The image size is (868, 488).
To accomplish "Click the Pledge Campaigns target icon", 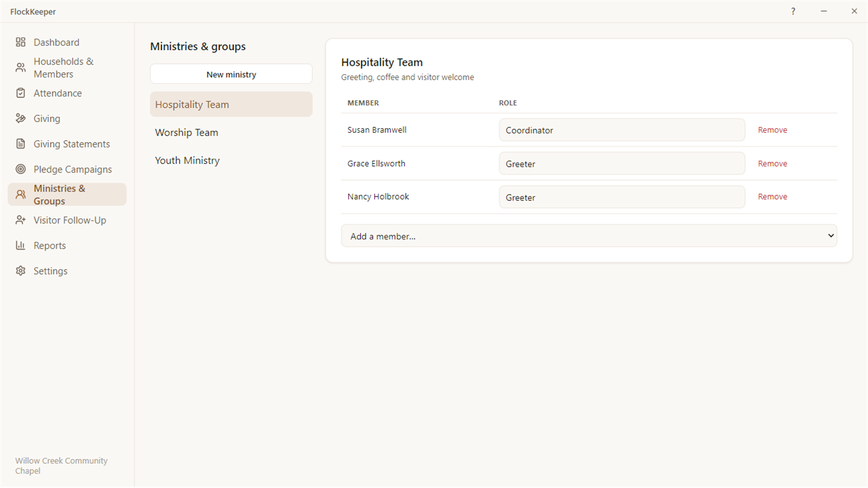I will click(20, 169).
